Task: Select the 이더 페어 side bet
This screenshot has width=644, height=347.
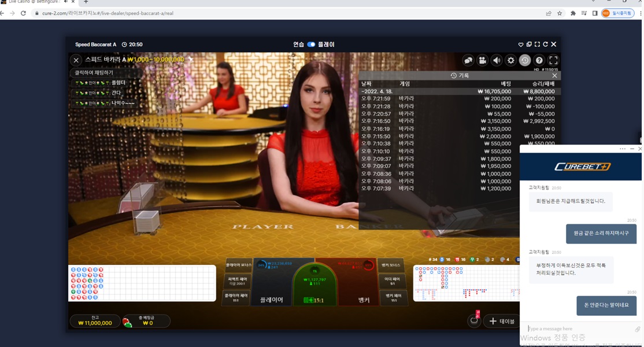Action: 393,281
